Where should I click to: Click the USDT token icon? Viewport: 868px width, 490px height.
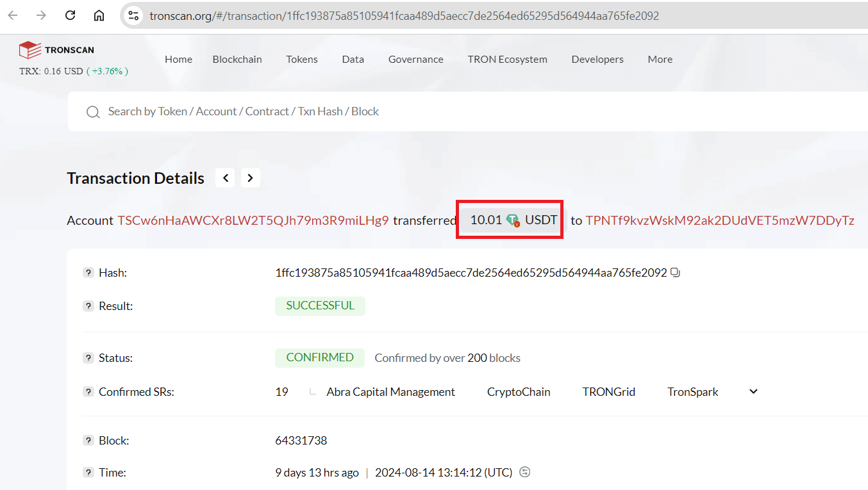(x=513, y=220)
